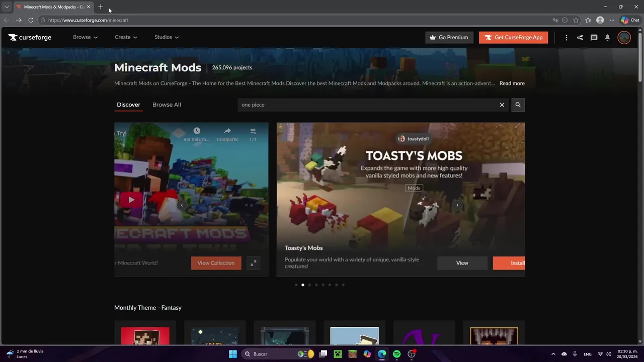Submit the search with the magnifier button
This screenshot has height=362, width=644.
[x=518, y=105]
